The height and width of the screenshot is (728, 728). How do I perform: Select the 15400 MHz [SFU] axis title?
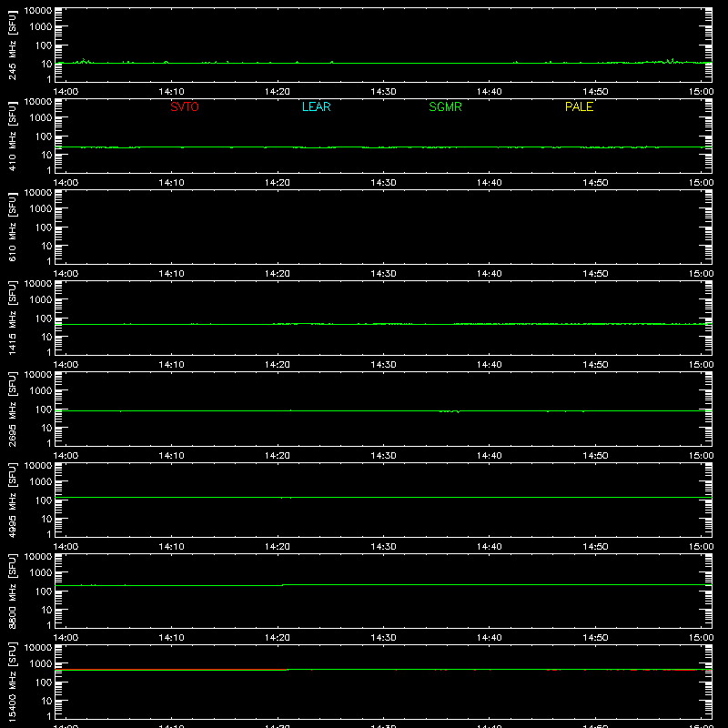tap(12, 682)
